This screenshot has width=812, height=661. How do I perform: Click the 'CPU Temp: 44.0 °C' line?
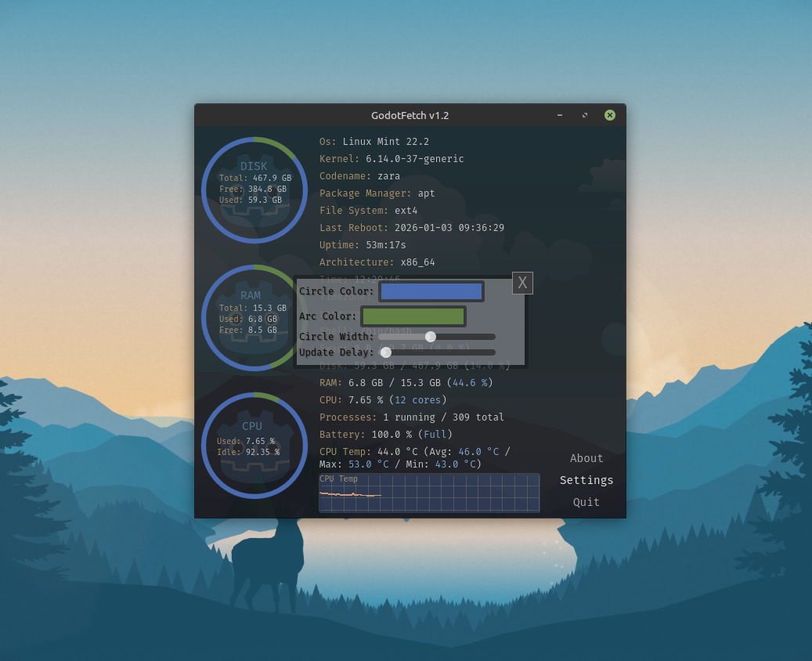tap(414, 452)
